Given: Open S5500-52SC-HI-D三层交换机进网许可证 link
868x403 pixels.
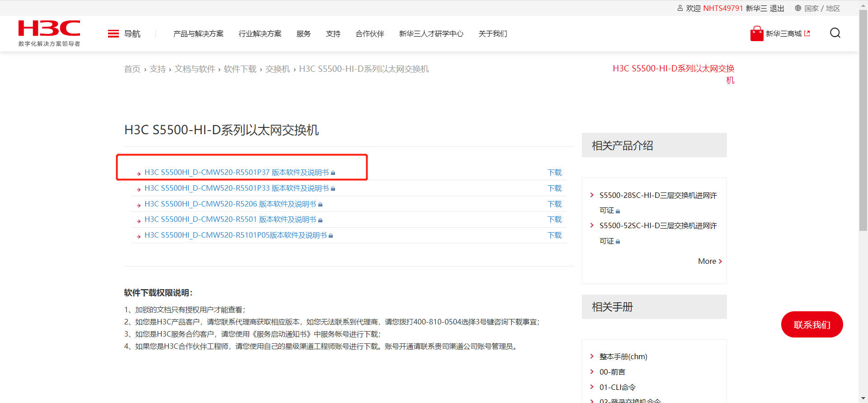Looking at the screenshot, I should coord(658,233).
